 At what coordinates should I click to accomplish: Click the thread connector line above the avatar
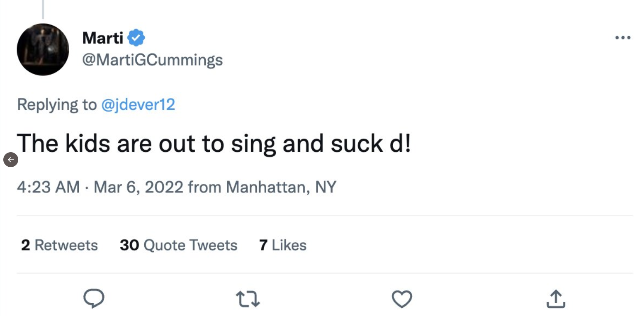[x=43, y=9]
